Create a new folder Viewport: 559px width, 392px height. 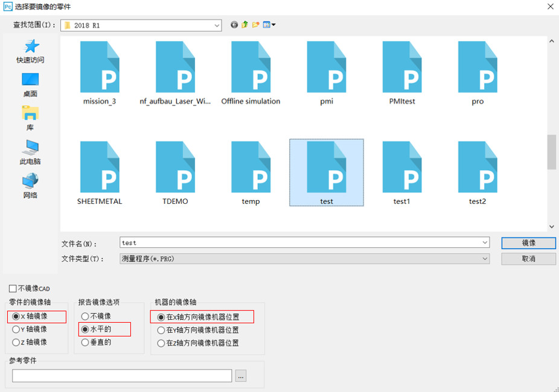(256, 25)
